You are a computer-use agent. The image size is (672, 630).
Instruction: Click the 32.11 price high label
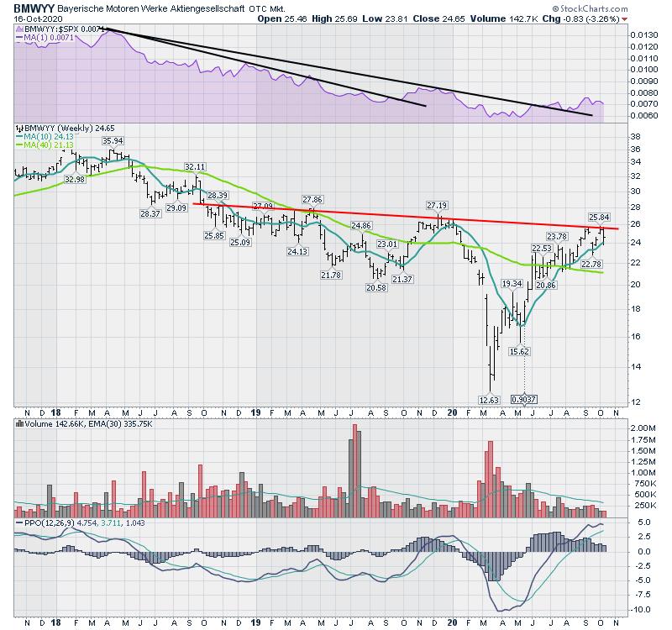(196, 167)
